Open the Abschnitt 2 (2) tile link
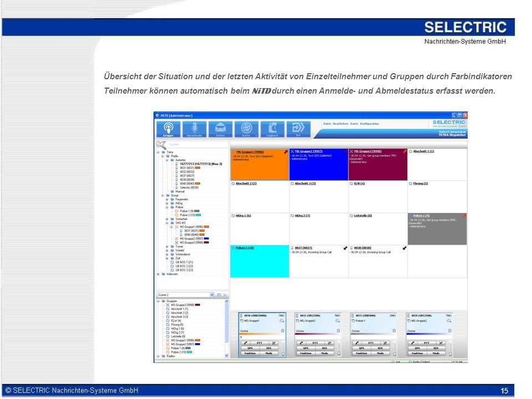Viewport: 532px width, 399px height. pos(246,183)
